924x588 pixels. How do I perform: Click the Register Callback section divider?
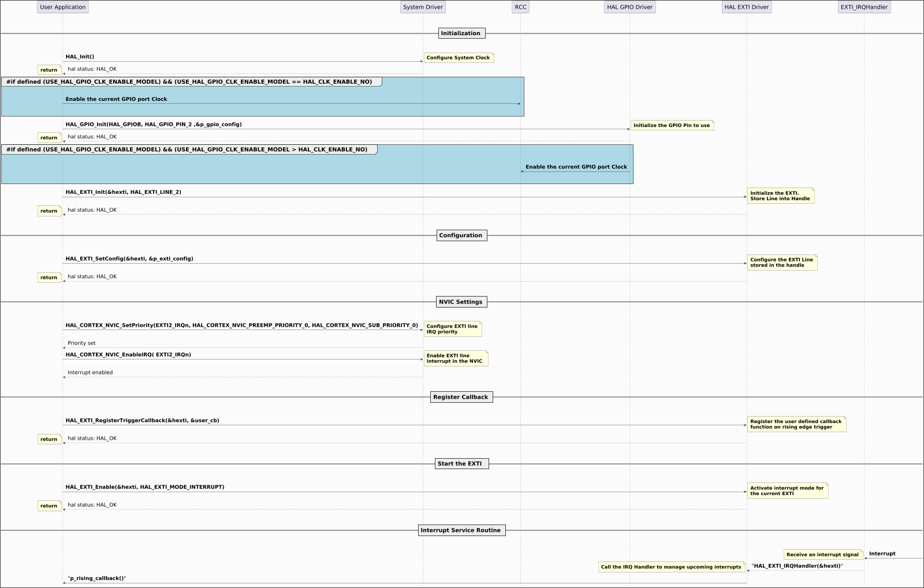click(x=461, y=396)
